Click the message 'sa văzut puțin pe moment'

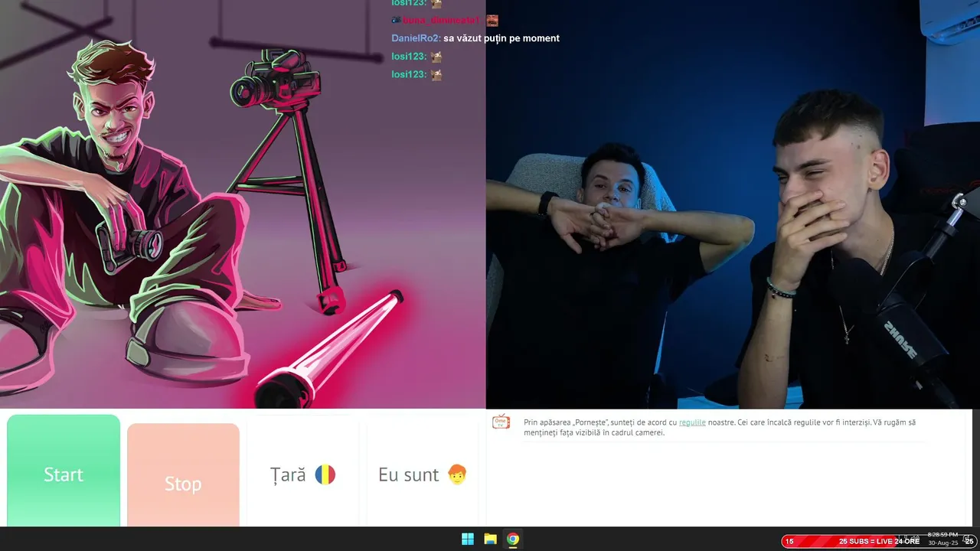point(501,38)
